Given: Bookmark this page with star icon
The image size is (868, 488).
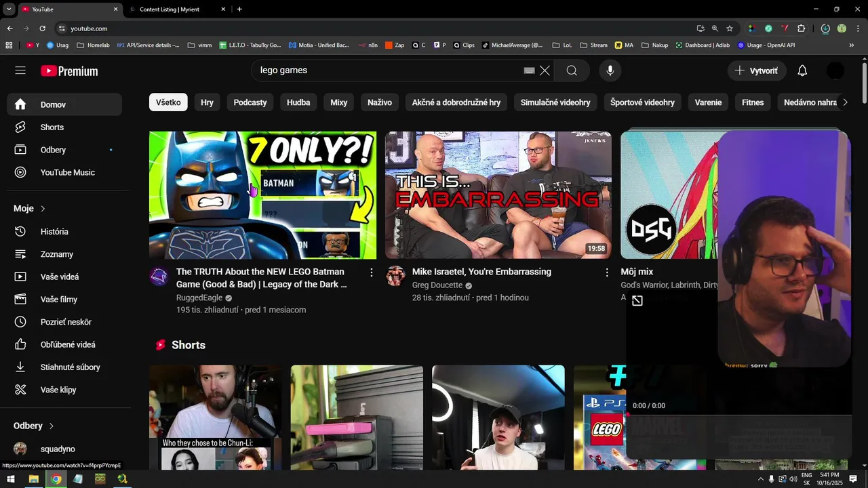Looking at the screenshot, I should tap(730, 28).
